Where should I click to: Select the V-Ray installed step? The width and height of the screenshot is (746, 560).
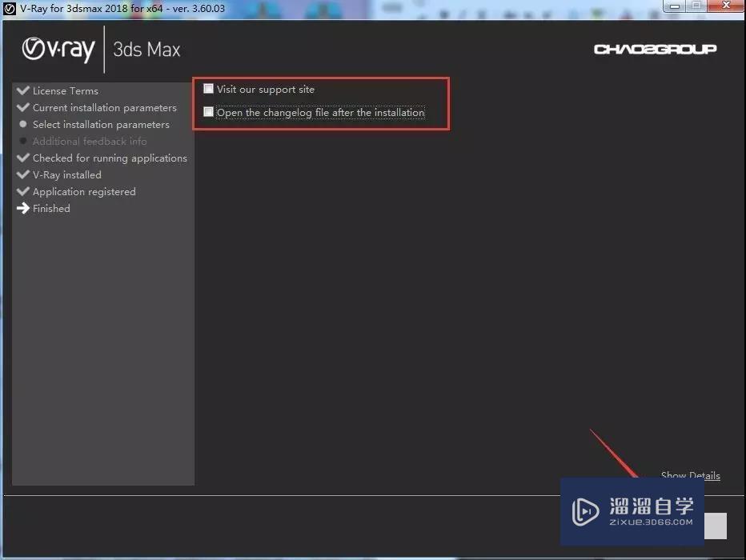59,175
